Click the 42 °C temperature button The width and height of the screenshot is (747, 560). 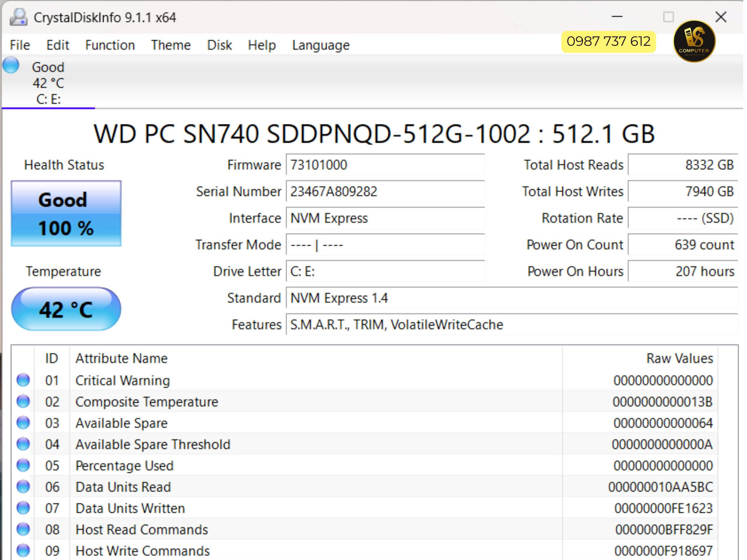pyautogui.click(x=66, y=309)
